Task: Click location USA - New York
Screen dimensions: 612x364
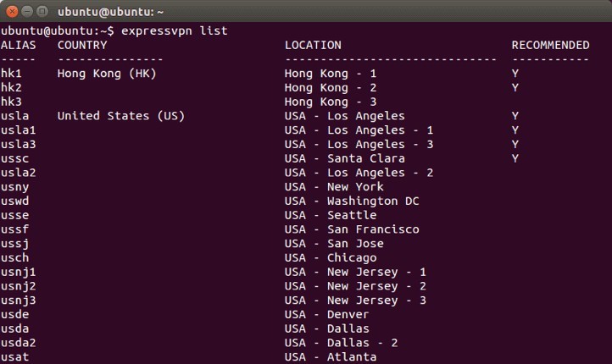Action: (x=335, y=187)
